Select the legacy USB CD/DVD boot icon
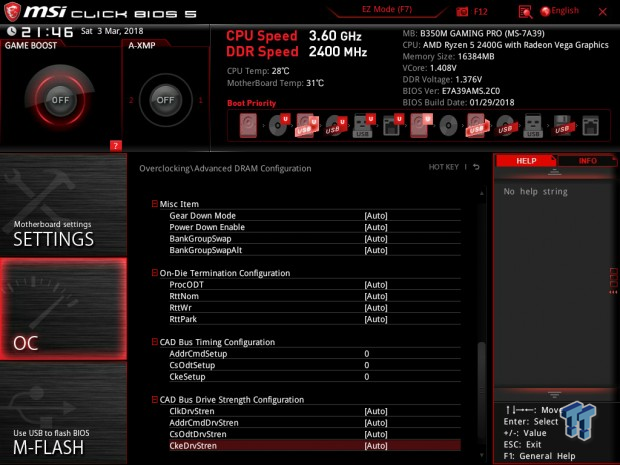Viewport: 620px width, 465px height. (505, 126)
